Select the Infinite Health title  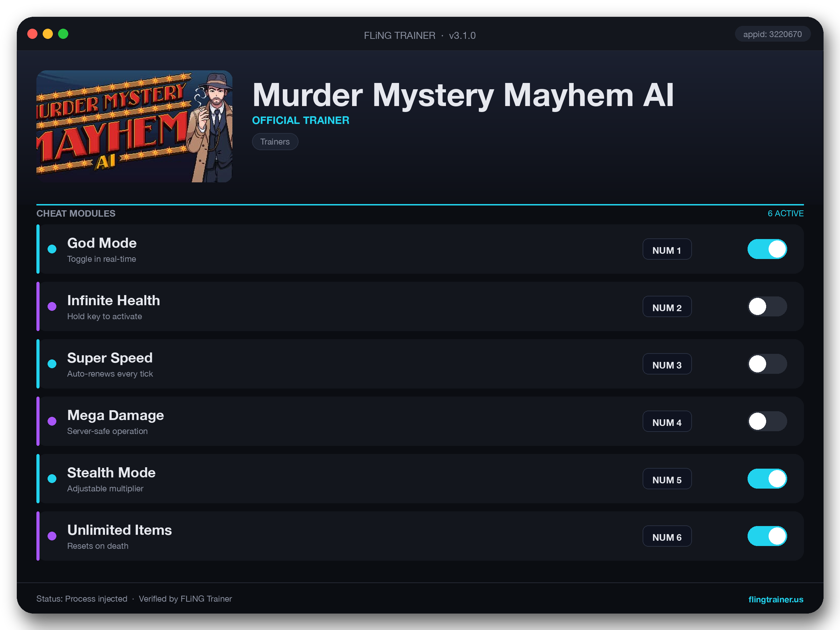point(113,300)
